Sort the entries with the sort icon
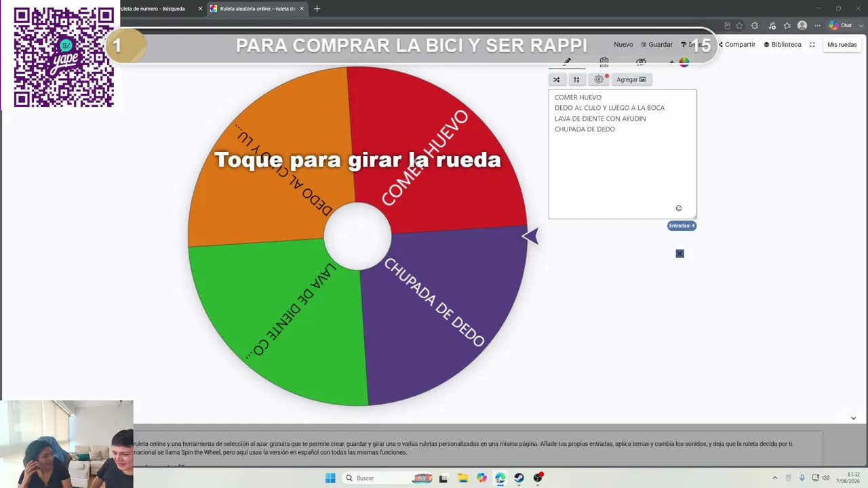Screen dimensions: 868x488 click(x=576, y=79)
